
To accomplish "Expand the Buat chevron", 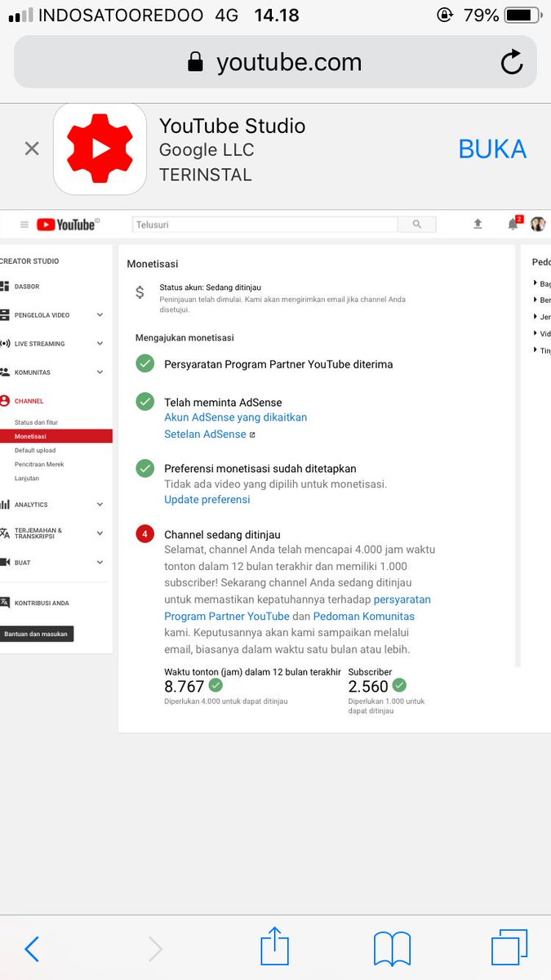I will (100, 563).
